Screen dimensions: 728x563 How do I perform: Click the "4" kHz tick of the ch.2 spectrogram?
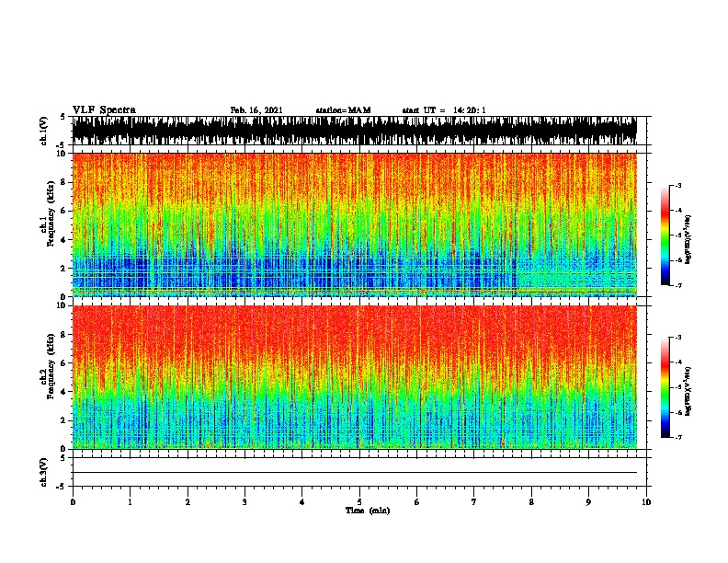pos(65,392)
